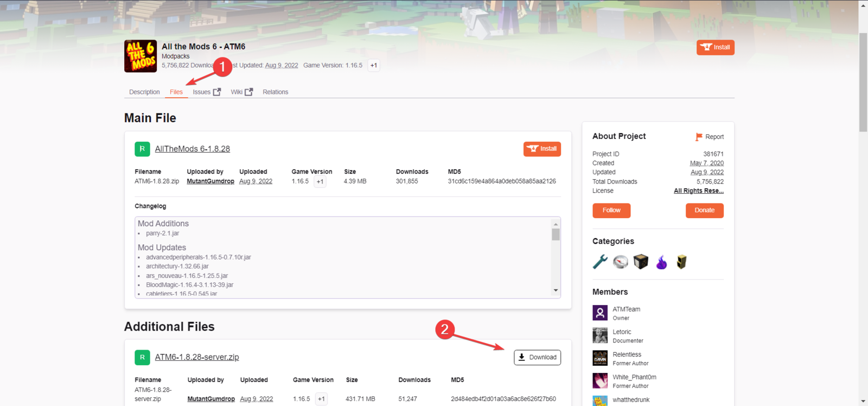Click Install for AllTheMods 6-1.8.28
Screen dimensions: 868x406
pos(542,149)
